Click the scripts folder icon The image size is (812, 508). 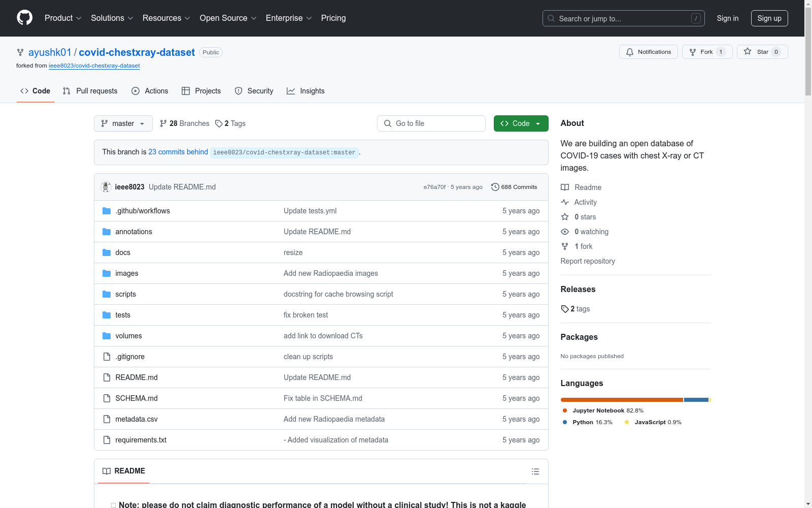tap(107, 294)
